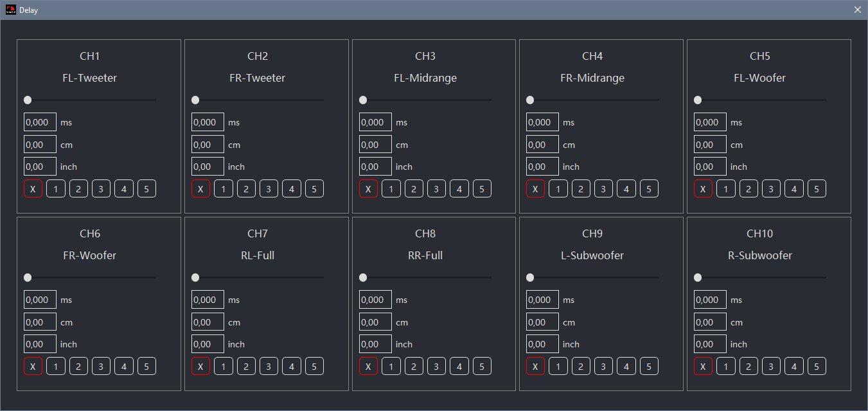Choose group 4 for CH7 RL-Full
Screen dimensions: 868x411
click(291, 366)
